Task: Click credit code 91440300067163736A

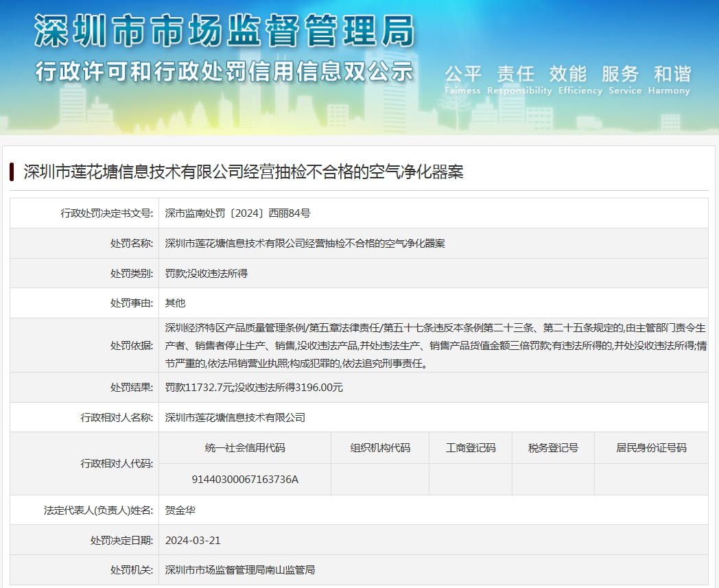Action: (245, 480)
